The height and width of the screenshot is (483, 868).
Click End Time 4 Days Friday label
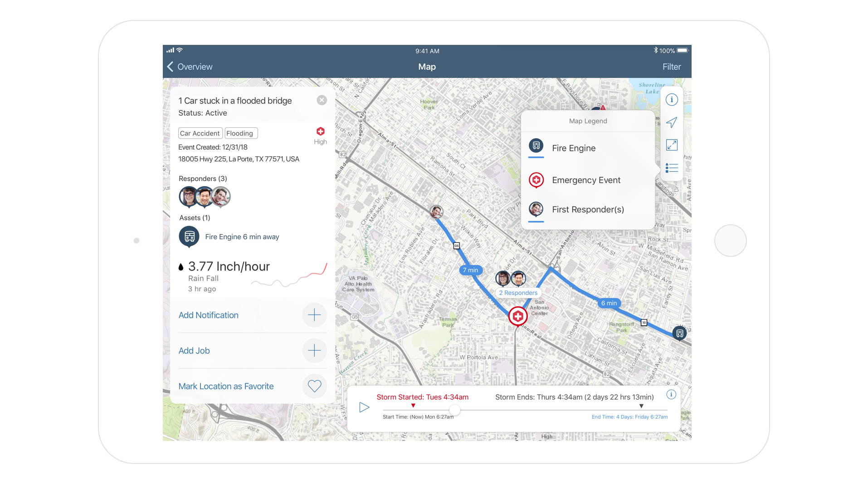[629, 417]
